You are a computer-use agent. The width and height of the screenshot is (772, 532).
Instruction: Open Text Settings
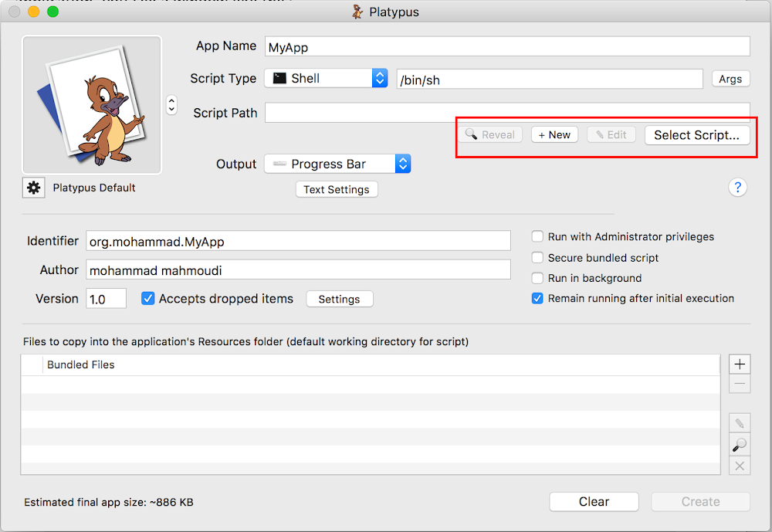pyautogui.click(x=337, y=190)
